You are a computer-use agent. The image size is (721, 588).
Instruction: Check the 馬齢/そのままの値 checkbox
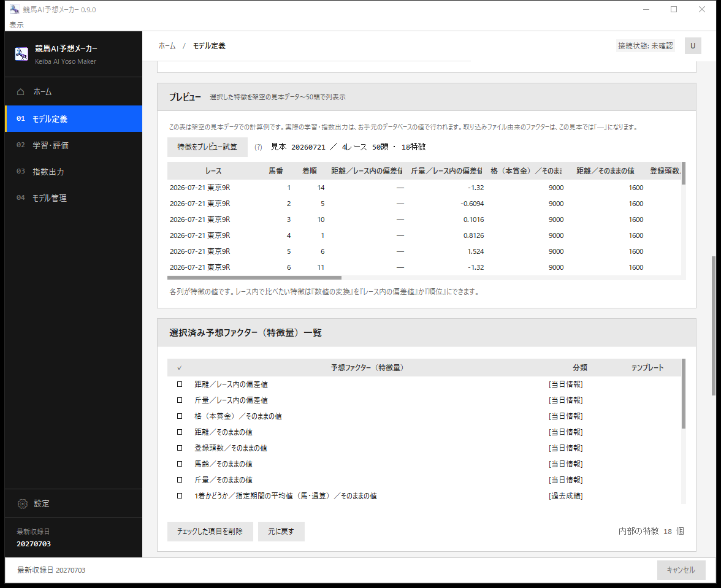[180, 464]
